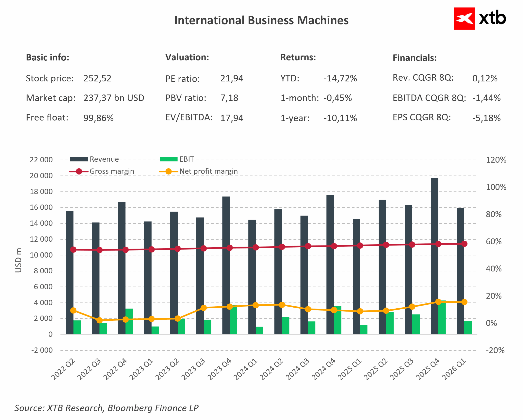The width and height of the screenshot is (523, 420).
Task: Click the Net profit margin legend marker
Action: pyautogui.click(x=169, y=171)
